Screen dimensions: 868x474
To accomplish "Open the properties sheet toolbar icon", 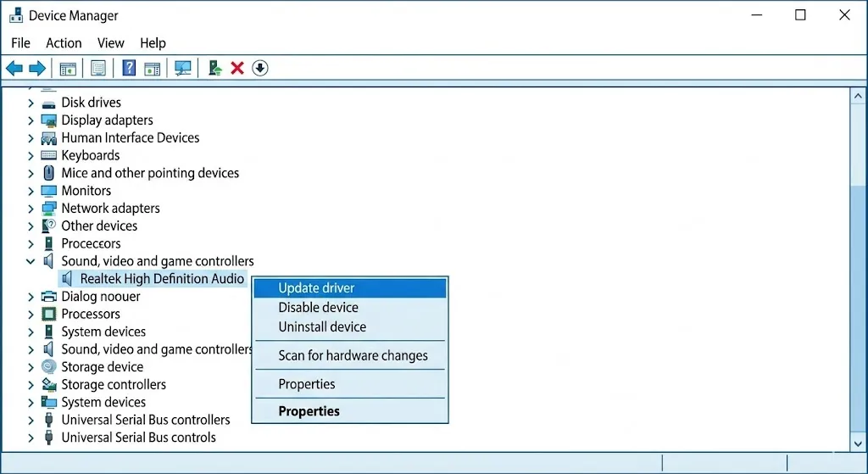I will tap(98, 69).
